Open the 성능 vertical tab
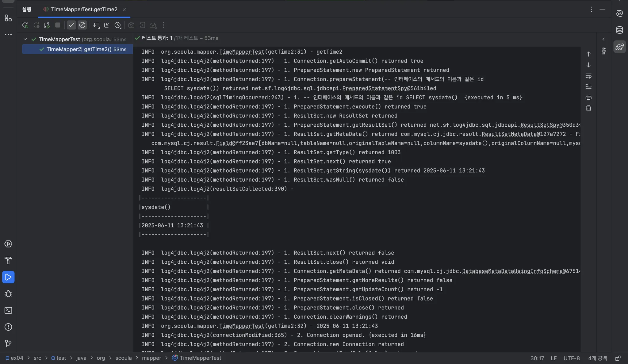The image size is (628, 364). click(x=603, y=51)
